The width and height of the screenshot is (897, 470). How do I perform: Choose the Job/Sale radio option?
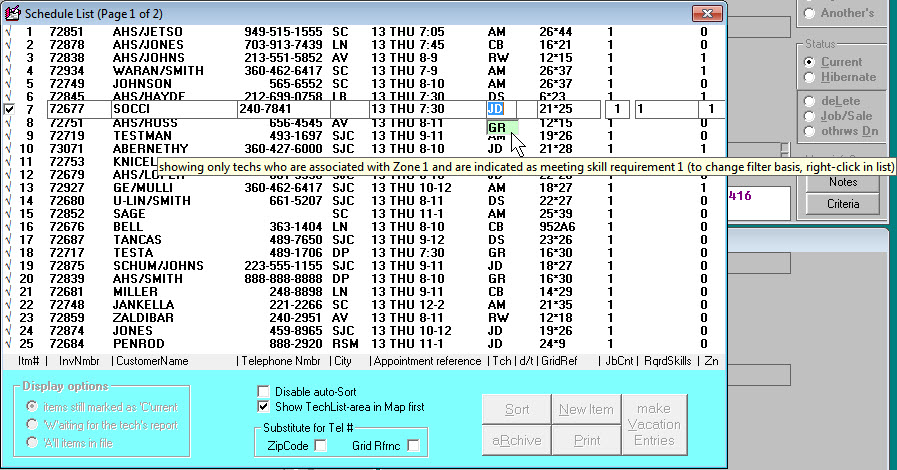pos(810,116)
